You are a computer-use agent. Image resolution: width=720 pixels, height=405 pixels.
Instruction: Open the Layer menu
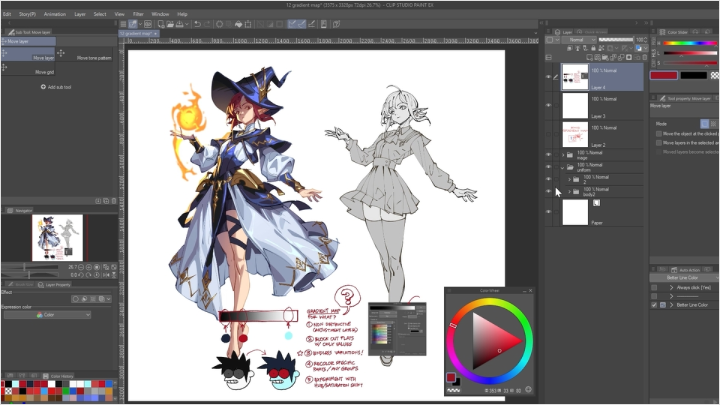tap(80, 14)
